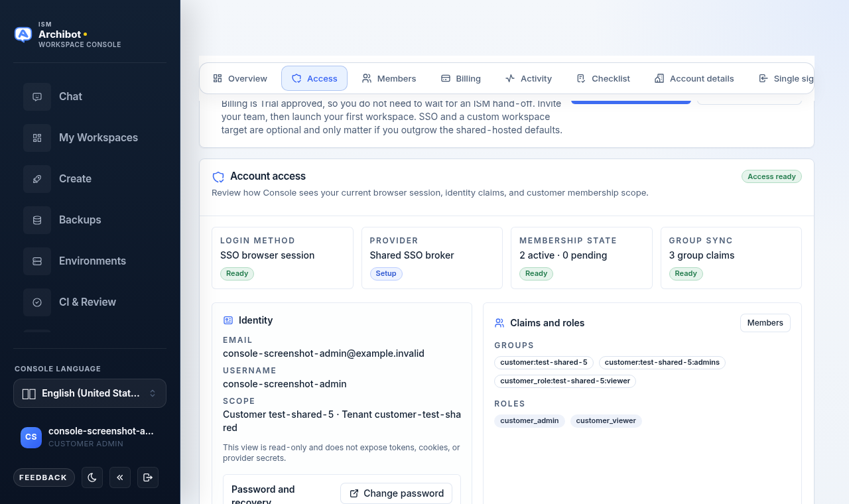The height and width of the screenshot is (504, 849).
Task: Click the CS user avatar
Action: 31,437
